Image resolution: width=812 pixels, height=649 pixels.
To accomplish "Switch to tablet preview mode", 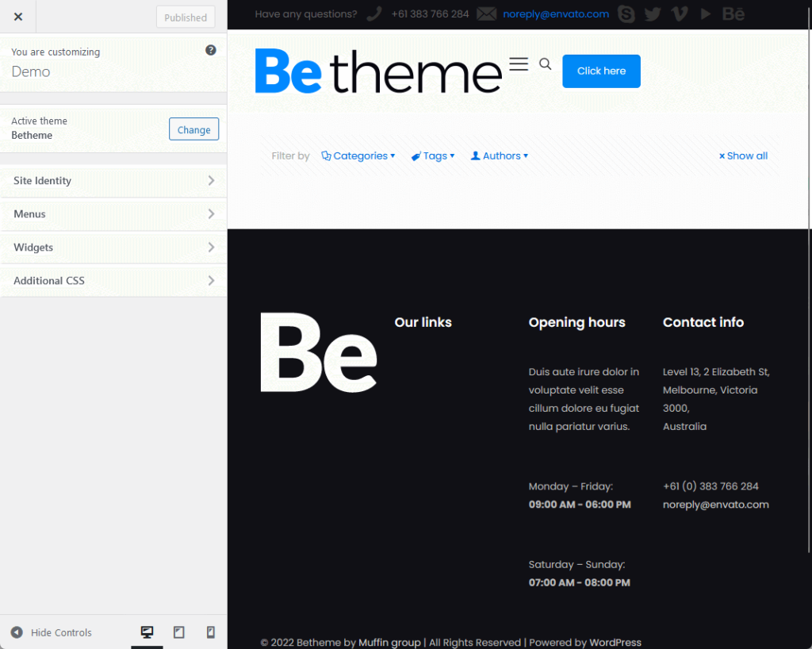I will (178, 632).
